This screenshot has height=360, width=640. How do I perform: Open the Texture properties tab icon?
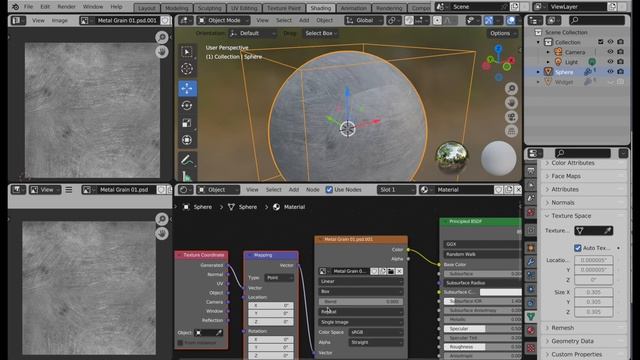tap(531, 348)
